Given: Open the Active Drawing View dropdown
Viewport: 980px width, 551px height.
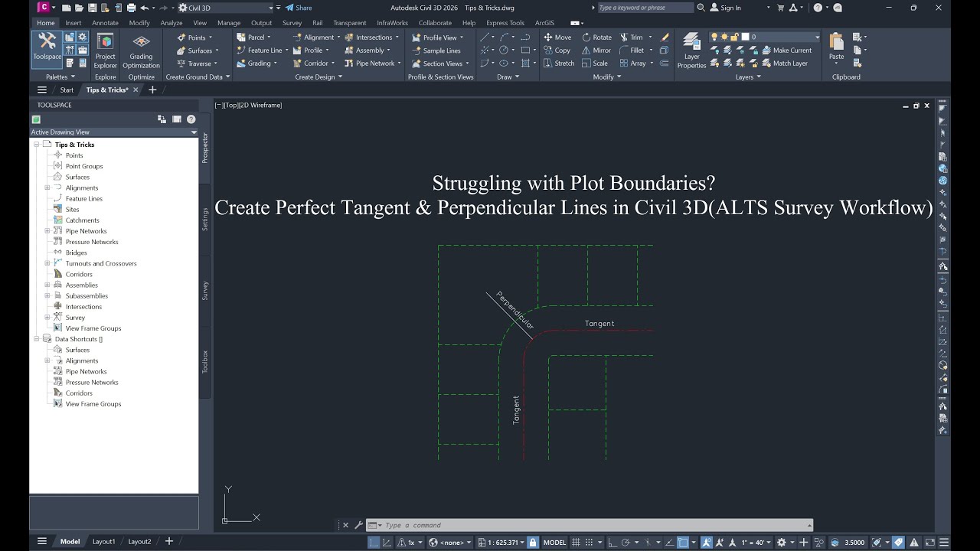Looking at the screenshot, I should coord(114,132).
